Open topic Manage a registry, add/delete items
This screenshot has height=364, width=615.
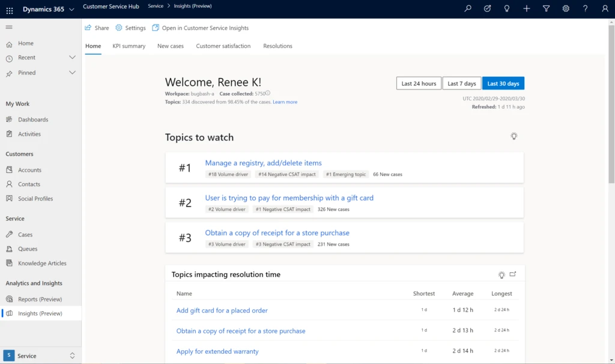[263, 163]
